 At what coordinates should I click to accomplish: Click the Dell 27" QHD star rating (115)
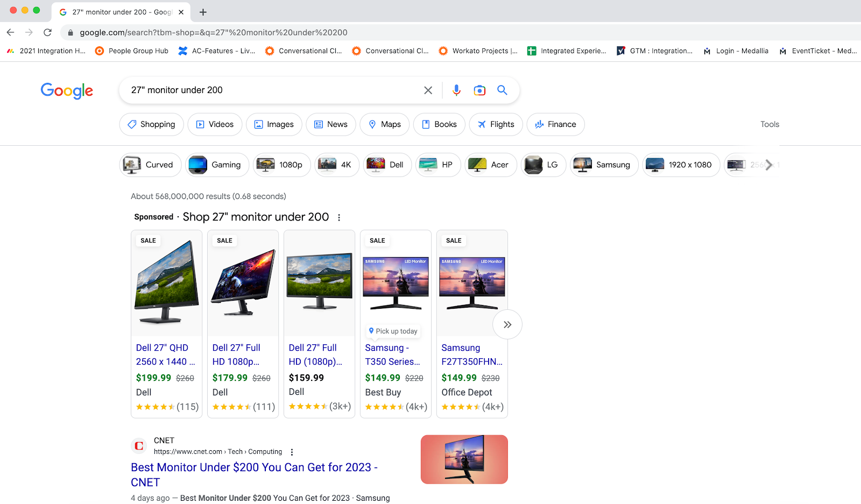click(x=167, y=407)
